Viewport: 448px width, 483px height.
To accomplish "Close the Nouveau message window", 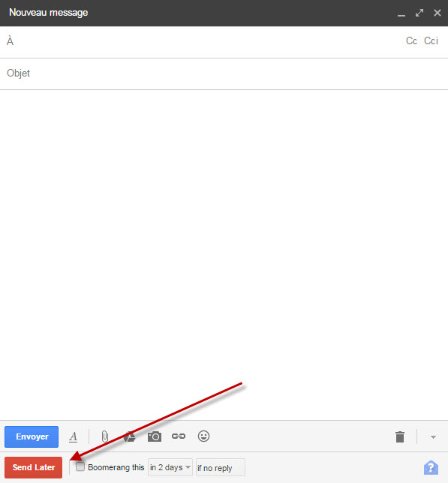I will pos(437,13).
